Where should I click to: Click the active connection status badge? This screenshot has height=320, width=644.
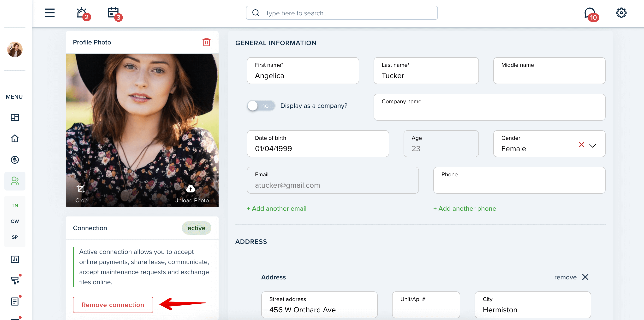pos(196,228)
